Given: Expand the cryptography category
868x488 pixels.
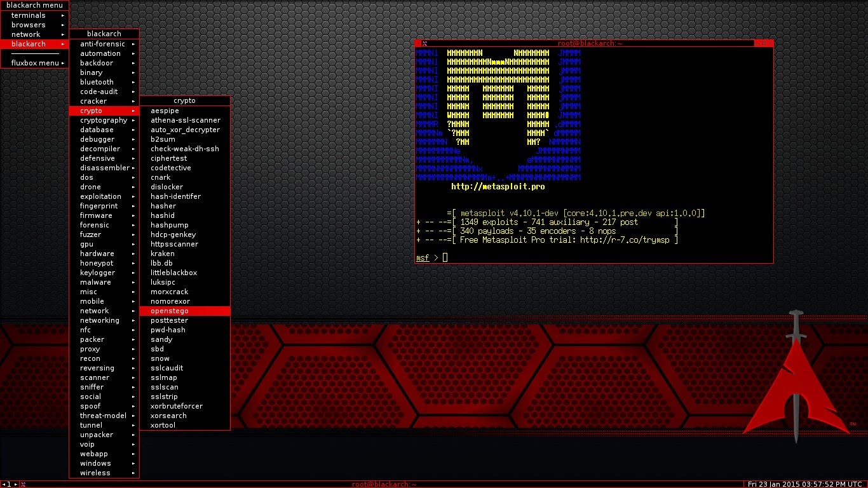Looking at the screenshot, I should (x=104, y=120).
